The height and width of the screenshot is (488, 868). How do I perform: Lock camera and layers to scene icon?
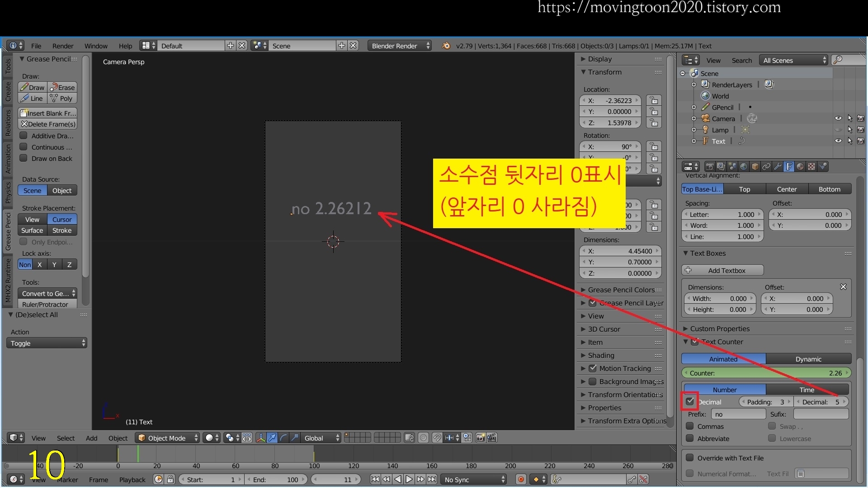(409, 438)
